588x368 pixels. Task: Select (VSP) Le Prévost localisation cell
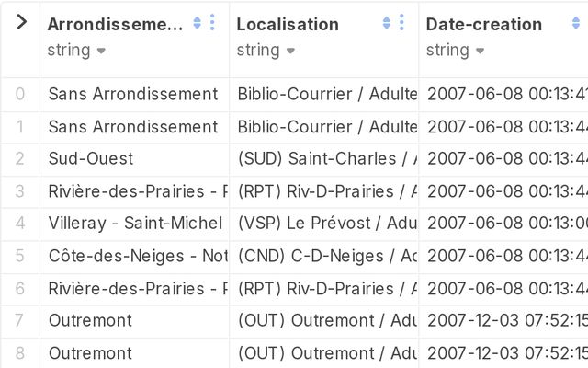click(x=324, y=224)
